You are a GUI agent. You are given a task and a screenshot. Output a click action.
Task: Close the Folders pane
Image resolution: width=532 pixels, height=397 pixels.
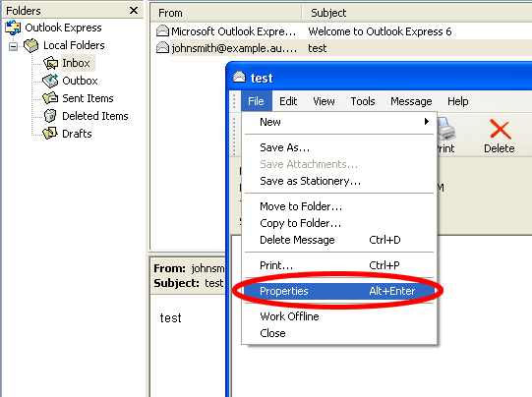pos(134,11)
